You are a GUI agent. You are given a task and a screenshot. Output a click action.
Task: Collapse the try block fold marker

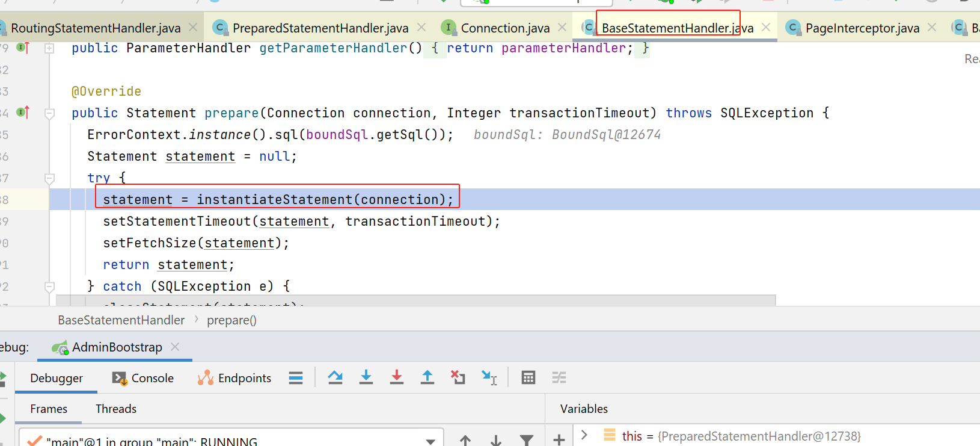50,178
